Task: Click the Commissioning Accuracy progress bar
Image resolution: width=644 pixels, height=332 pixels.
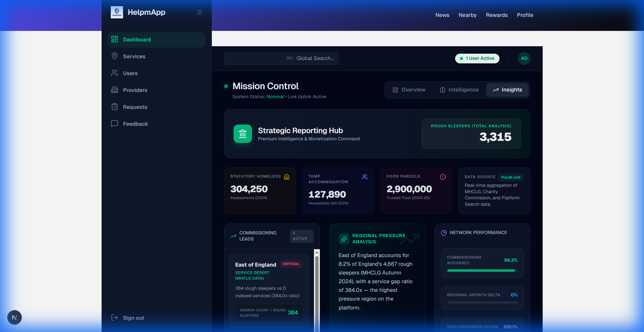Action: pyautogui.click(x=482, y=270)
